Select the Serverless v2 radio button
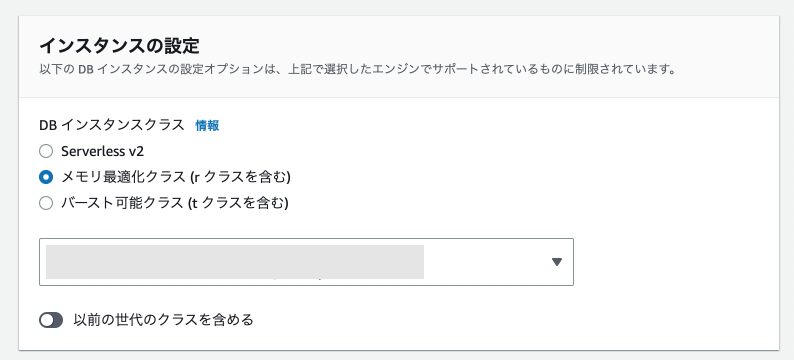The image size is (794, 360). tap(46, 151)
